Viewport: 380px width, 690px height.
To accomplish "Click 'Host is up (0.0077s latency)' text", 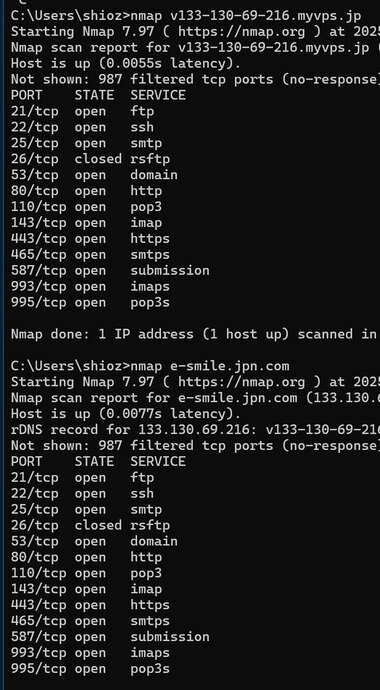I will point(126,414).
